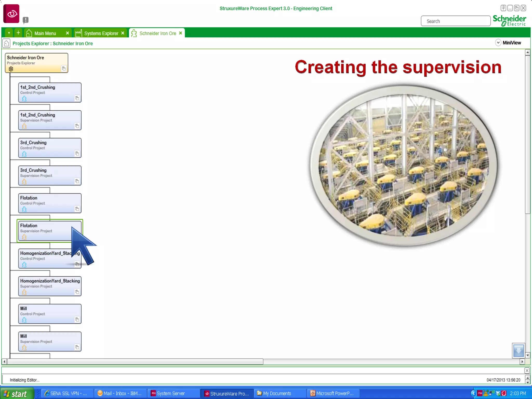This screenshot has width=532, height=399.
Task: Switch to the Systems Explorer tab
Action: 101,33
